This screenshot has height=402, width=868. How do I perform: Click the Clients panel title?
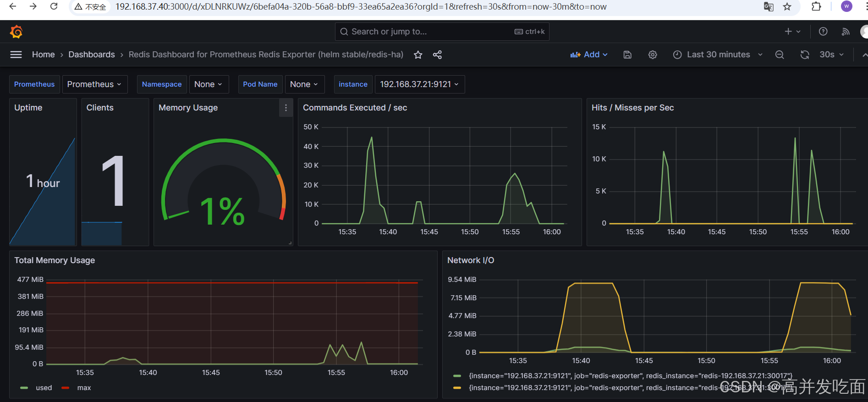point(100,108)
